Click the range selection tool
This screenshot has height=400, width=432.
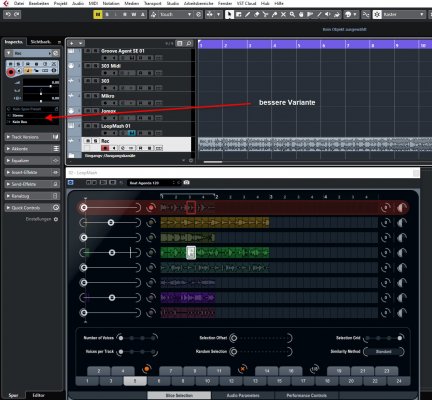[238, 14]
